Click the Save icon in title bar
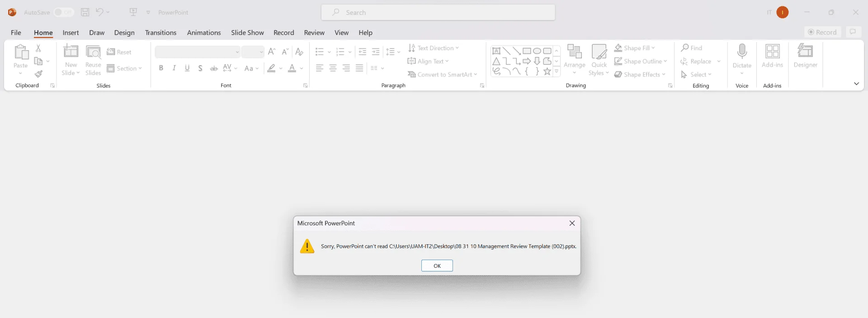 point(85,12)
